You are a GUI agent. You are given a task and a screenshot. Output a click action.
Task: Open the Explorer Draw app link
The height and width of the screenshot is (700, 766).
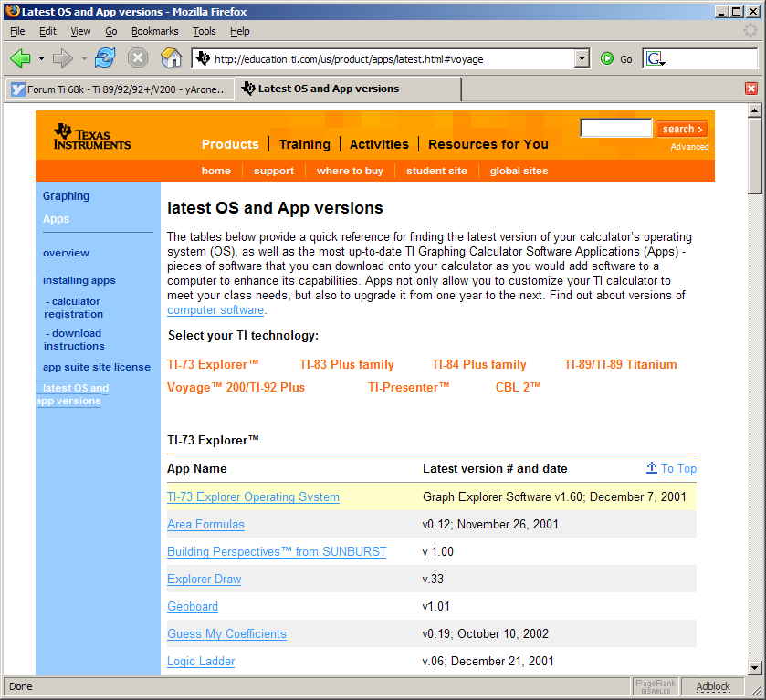point(205,579)
